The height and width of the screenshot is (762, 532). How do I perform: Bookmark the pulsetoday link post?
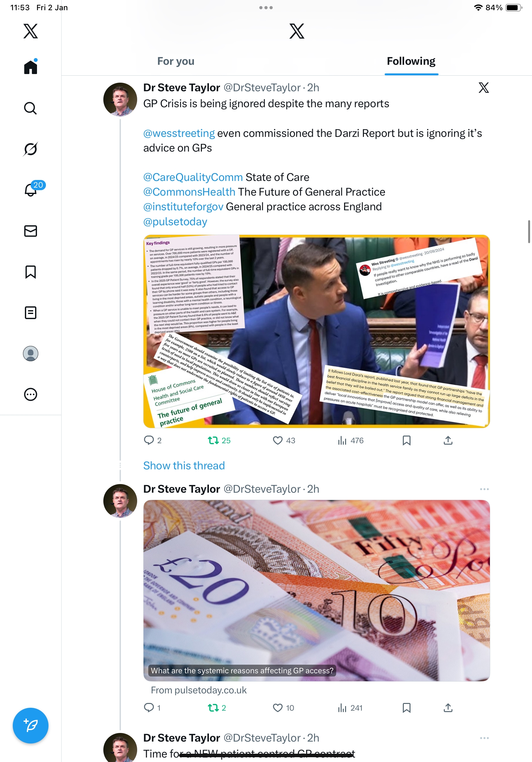[406, 708]
